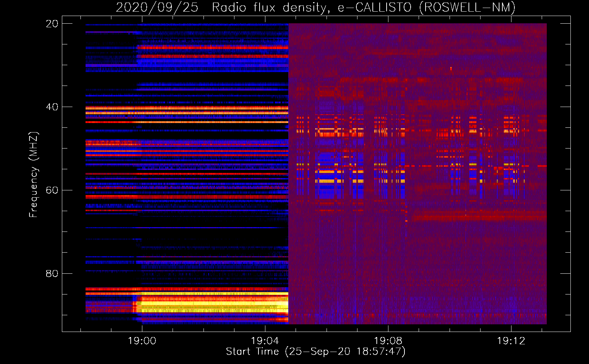The height and width of the screenshot is (364, 589).
Task: Click the plot title 'Radio flux density, e-CALLISTO (ROSWELL-NM)'
Action: (x=364, y=7)
